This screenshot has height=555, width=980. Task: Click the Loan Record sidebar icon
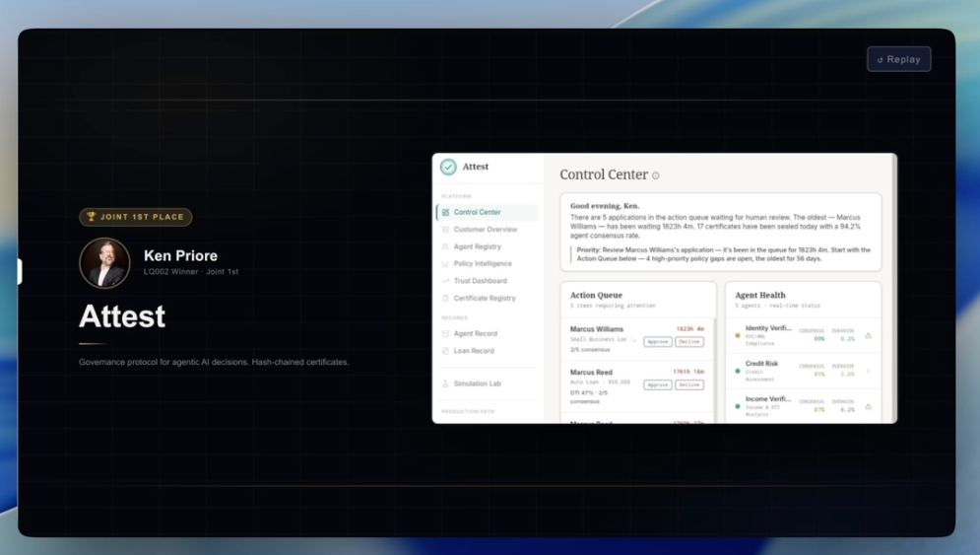coord(445,351)
